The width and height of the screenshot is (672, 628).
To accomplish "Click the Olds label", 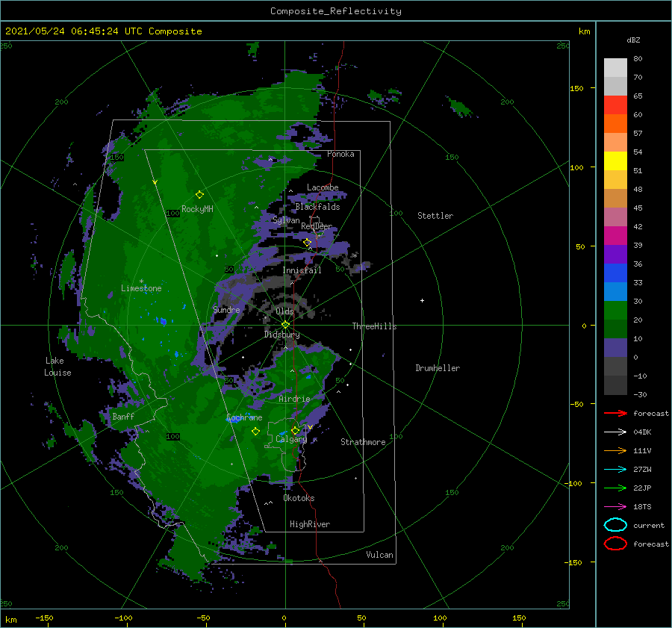I will [284, 311].
